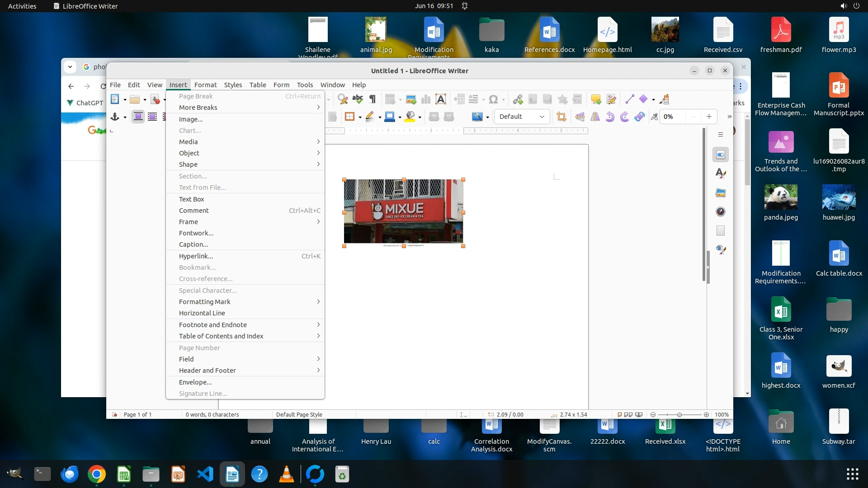
Task: Click the Insert Comment icon
Action: [x=596, y=99]
